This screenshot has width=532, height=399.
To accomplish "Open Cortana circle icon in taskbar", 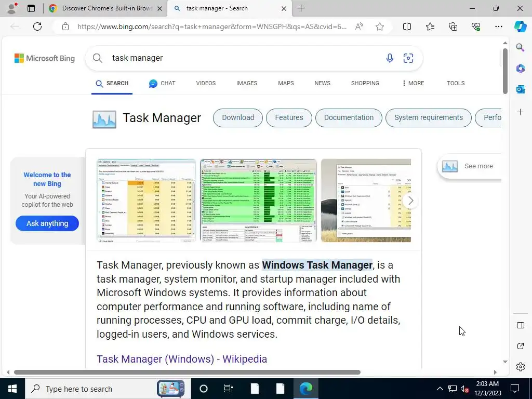I will (204, 389).
